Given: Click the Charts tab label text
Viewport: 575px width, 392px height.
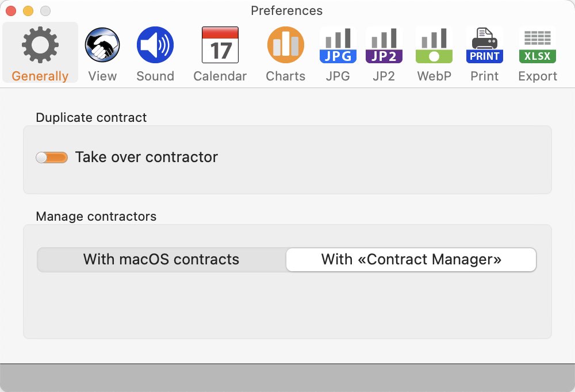Looking at the screenshot, I should pos(286,76).
